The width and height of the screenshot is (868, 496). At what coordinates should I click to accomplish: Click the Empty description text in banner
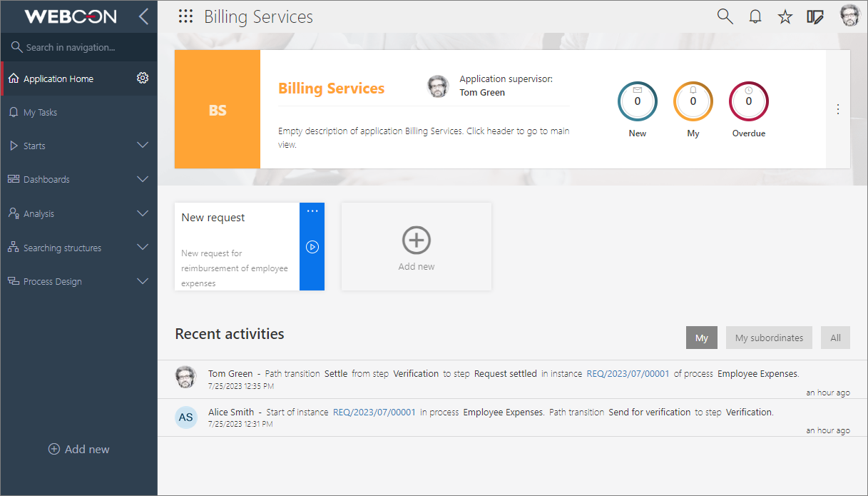(424, 138)
